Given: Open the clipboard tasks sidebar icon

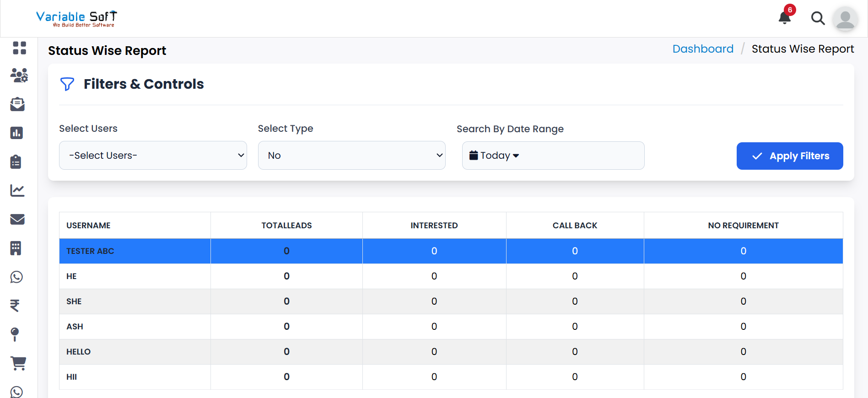Looking at the screenshot, I should [16, 162].
